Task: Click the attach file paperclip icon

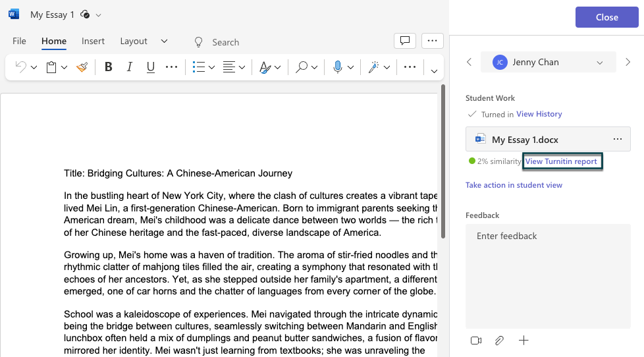Action: click(x=499, y=341)
